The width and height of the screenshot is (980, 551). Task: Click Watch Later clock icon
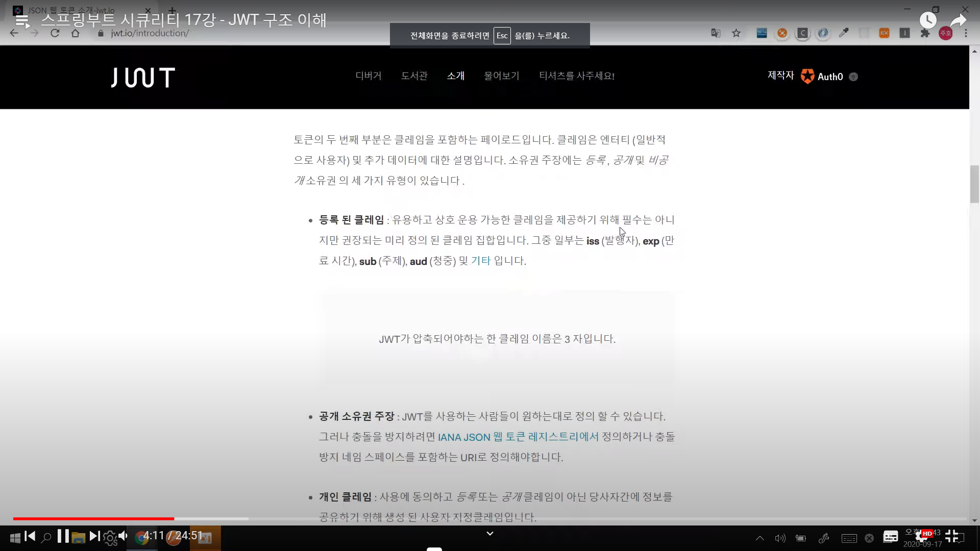pos(928,20)
